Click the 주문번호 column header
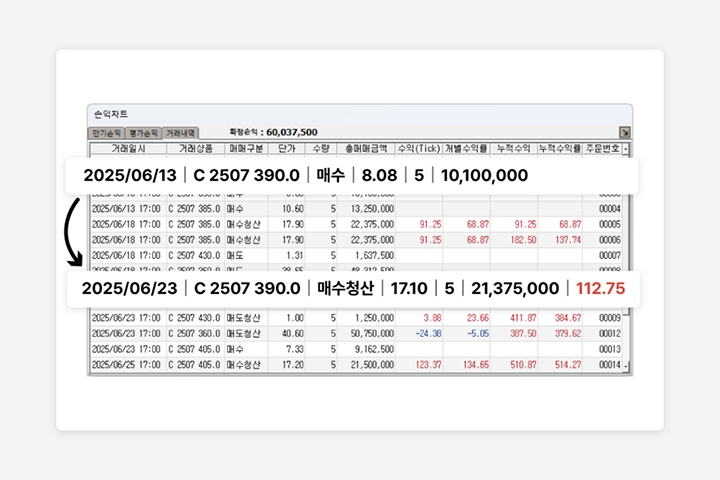Screen dimensions: 720x480 (604, 148)
